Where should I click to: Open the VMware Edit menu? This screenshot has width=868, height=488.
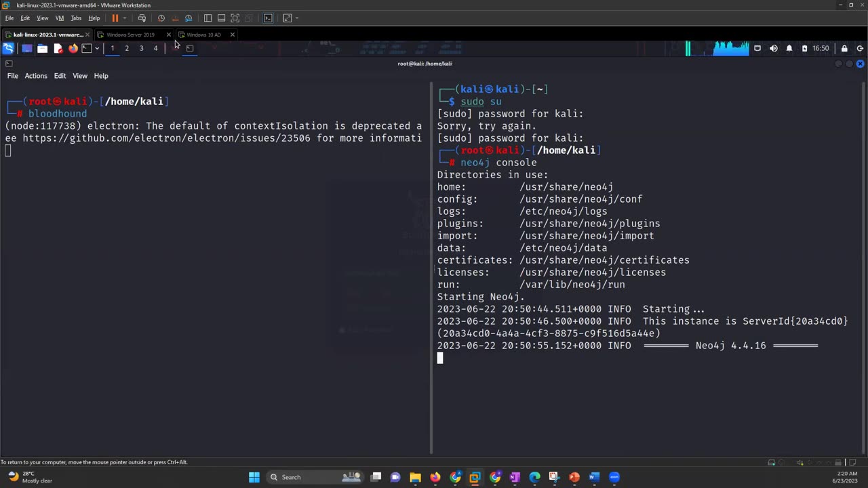pyautogui.click(x=25, y=18)
